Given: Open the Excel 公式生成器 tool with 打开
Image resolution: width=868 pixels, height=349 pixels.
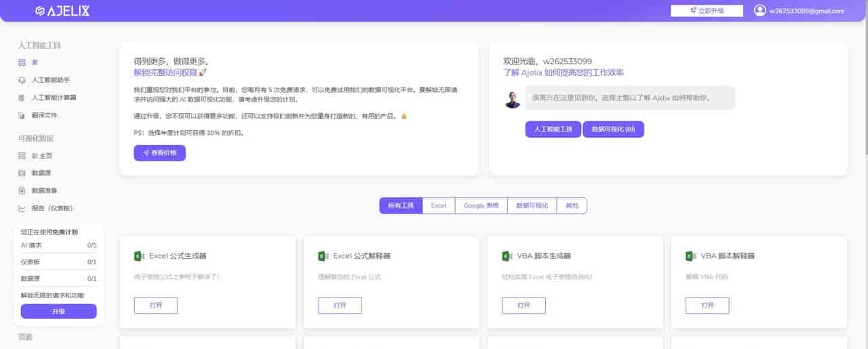Looking at the screenshot, I should coord(156,306).
